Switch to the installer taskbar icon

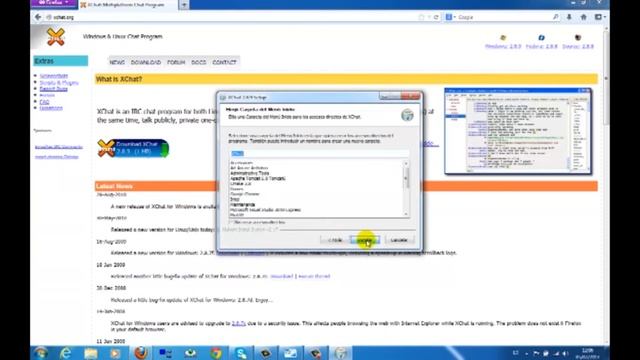coord(341,353)
